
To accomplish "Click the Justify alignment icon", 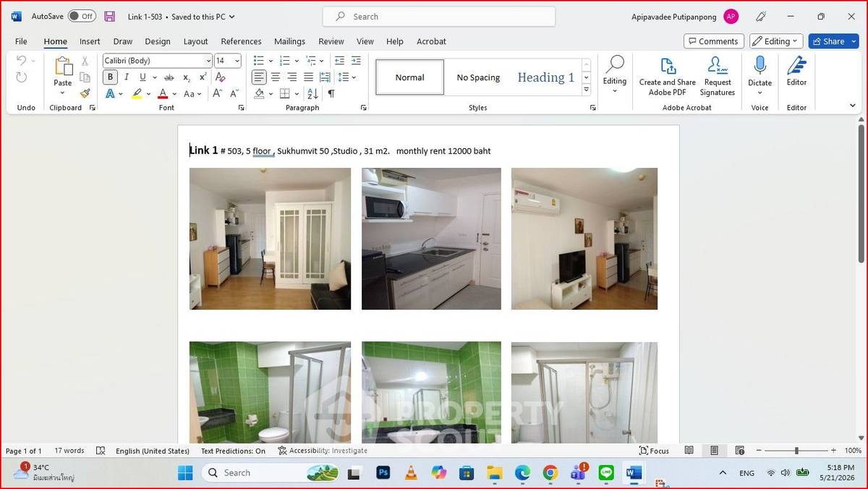I will click(x=308, y=77).
